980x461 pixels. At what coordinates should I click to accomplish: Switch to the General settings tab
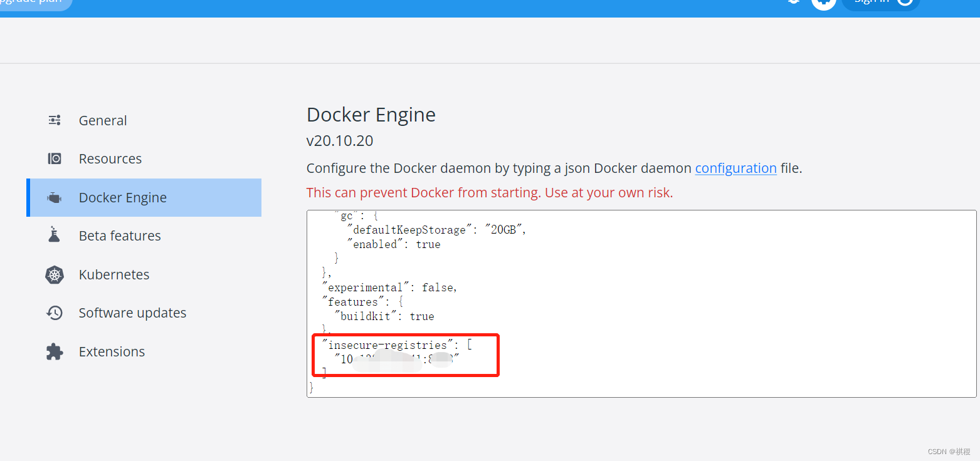(x=102, y=120)
